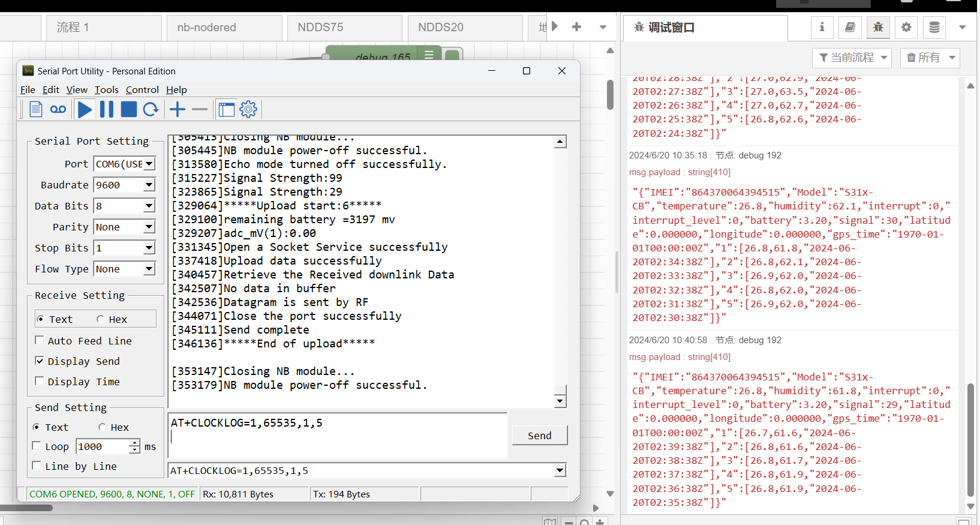Click the Send button
This screenshot has height=525, width=980.
pyautogui.click(x=539, y=436)
